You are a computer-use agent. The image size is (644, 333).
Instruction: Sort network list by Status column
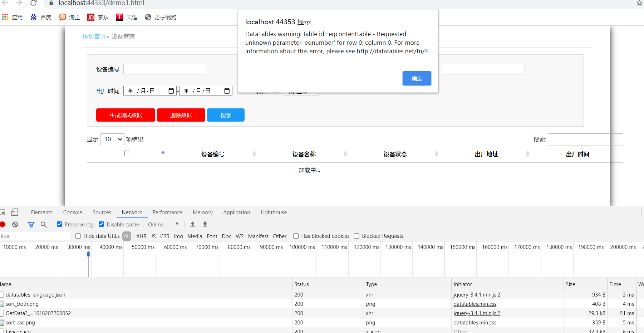[328, 284]
